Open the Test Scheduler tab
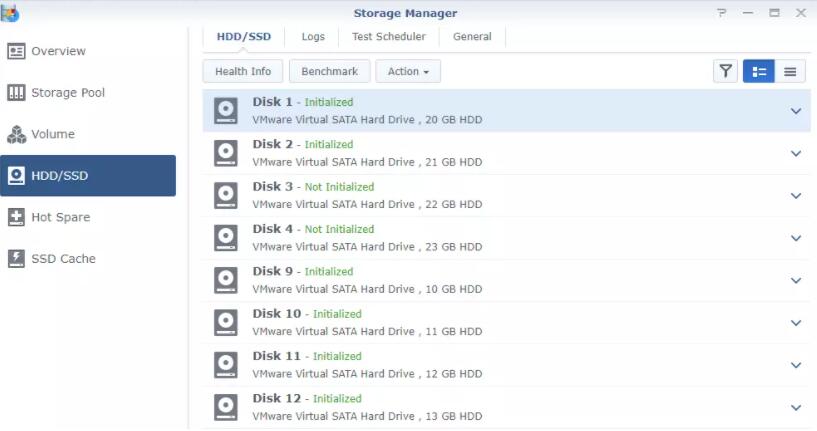Screen dimensions: 817x431 point(389,37)
